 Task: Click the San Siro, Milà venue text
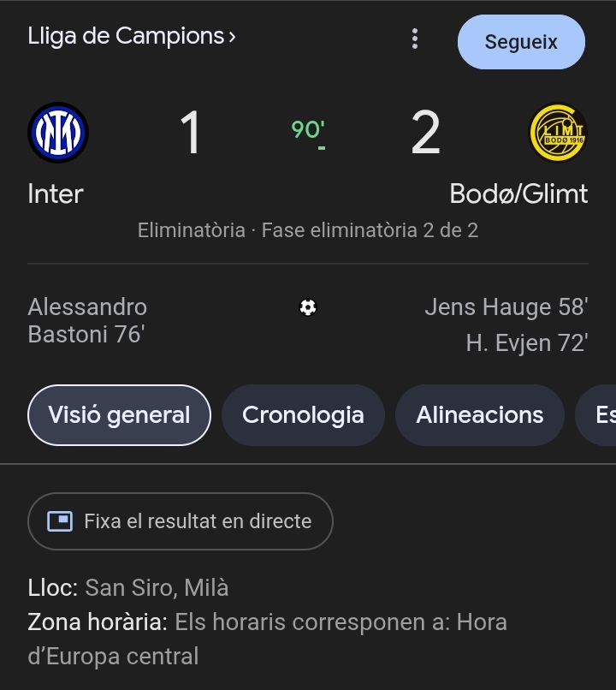click(x=157, y=588)
